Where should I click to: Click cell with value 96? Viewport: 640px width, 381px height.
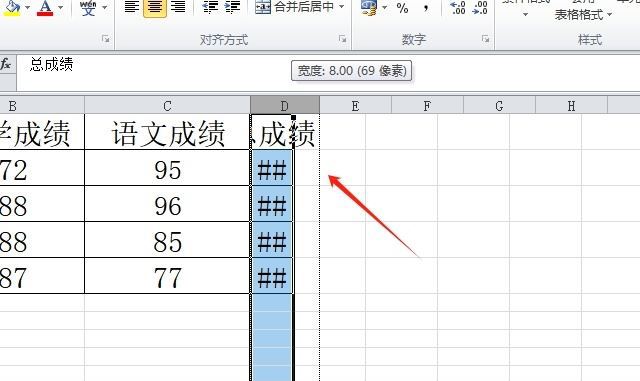tap(167, 204)
